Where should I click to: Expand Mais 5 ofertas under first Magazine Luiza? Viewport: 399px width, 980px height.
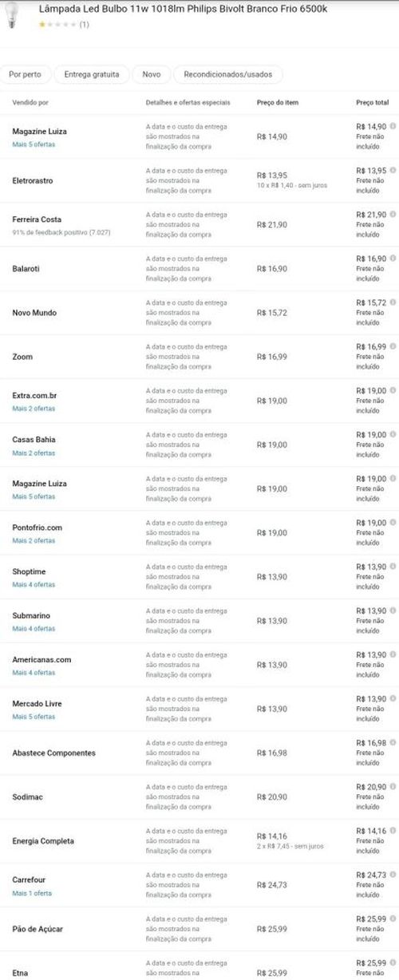point(34,144)
